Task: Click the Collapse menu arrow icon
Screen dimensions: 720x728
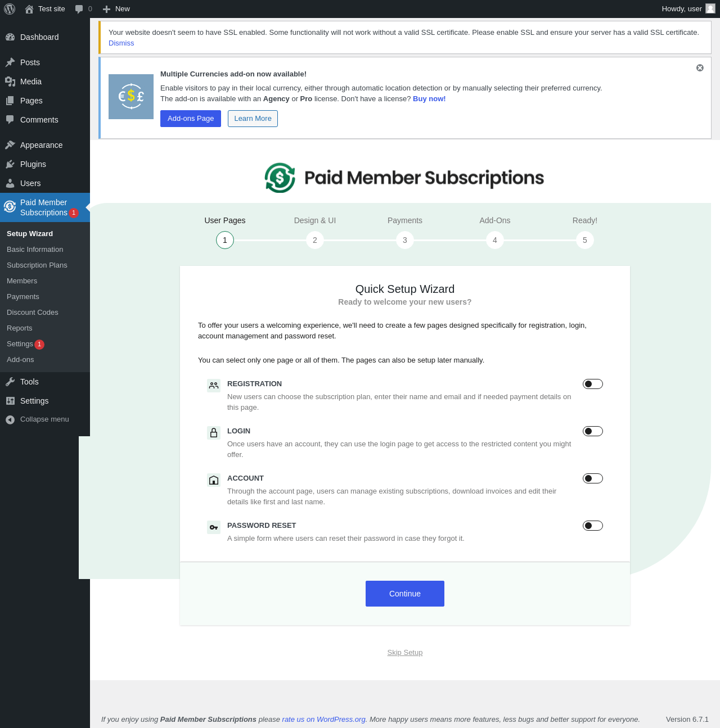Action: coord(10,419)
